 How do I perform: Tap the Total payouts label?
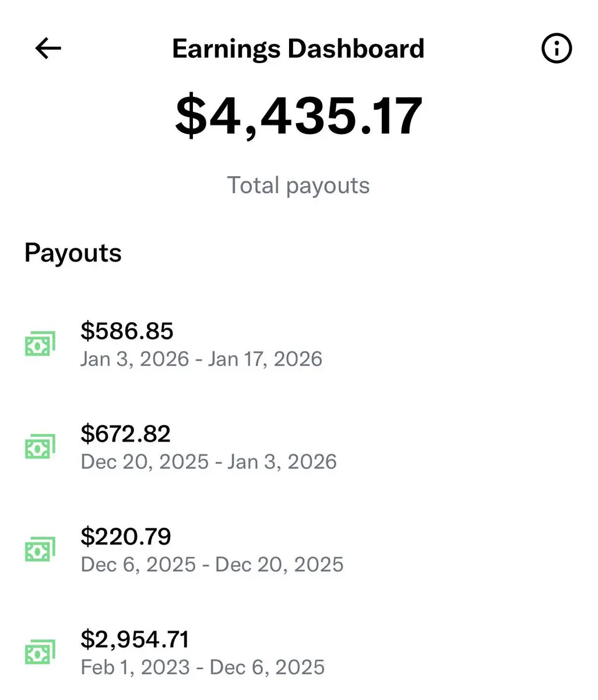pyautogui.click(x=298, y=185)
